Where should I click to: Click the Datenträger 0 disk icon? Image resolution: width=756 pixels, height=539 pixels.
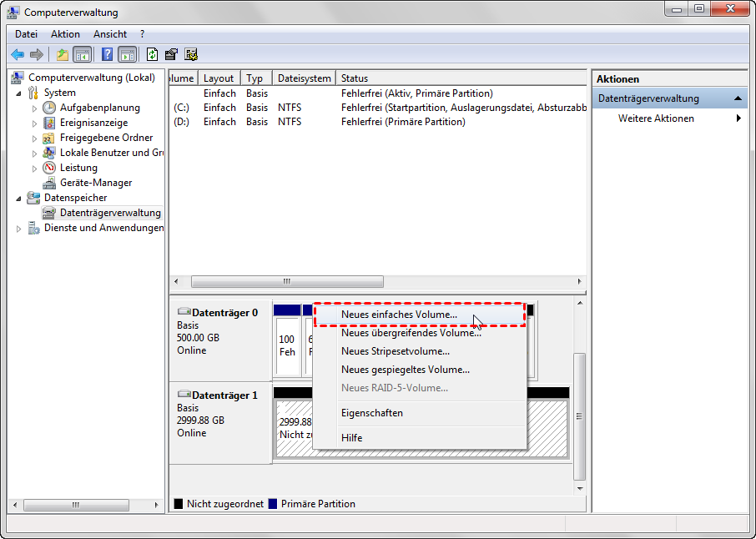pyautogui.click(x=184, y=311)
